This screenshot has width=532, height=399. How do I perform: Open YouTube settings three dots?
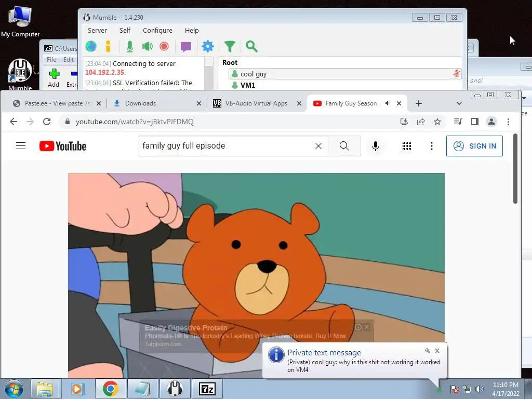[x=432, y=146]
